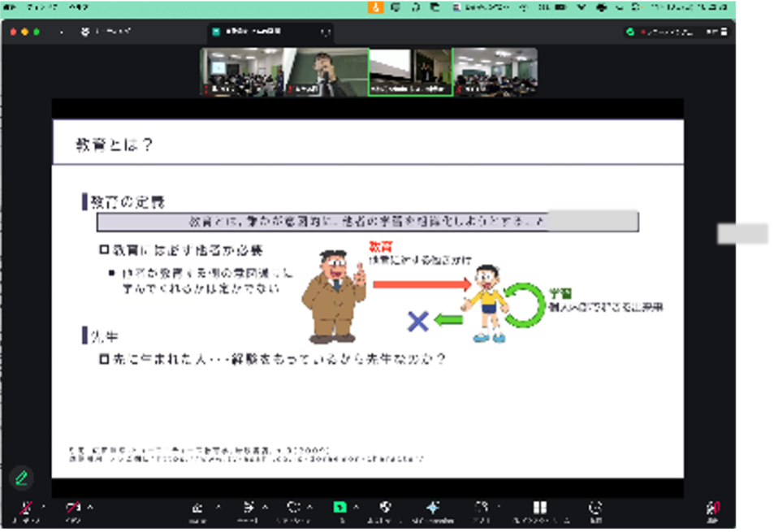Select the lecturer with microphone video thumbnail
774x532 pixels.
click(326, 72)
